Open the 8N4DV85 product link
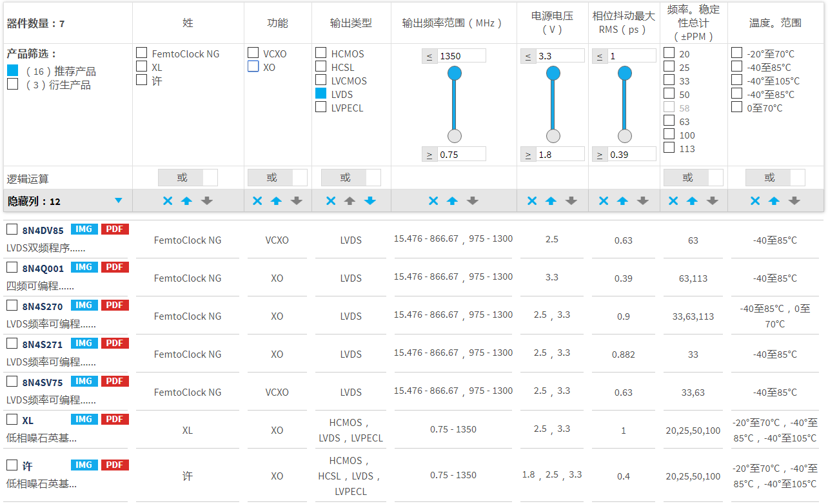 click(43, 231)
